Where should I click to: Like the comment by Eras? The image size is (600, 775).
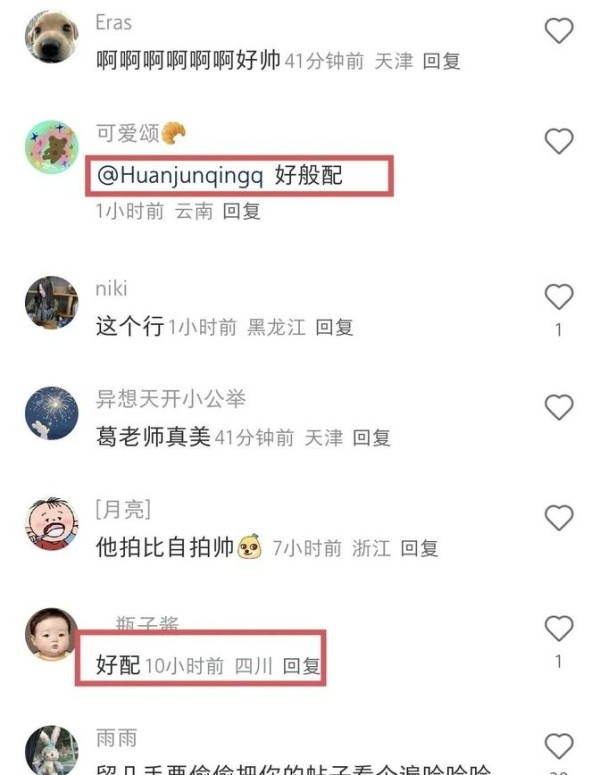(558, 31)
